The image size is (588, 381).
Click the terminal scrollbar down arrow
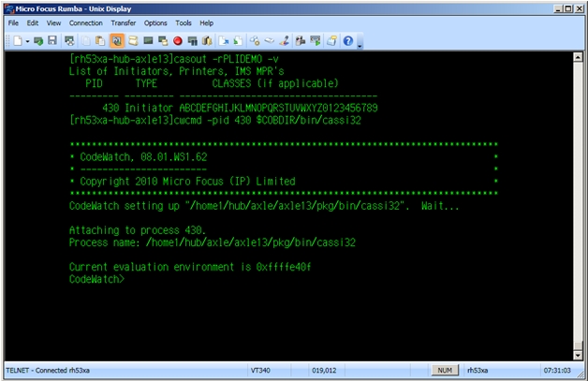pyautogui.click(x=578, y=355)
